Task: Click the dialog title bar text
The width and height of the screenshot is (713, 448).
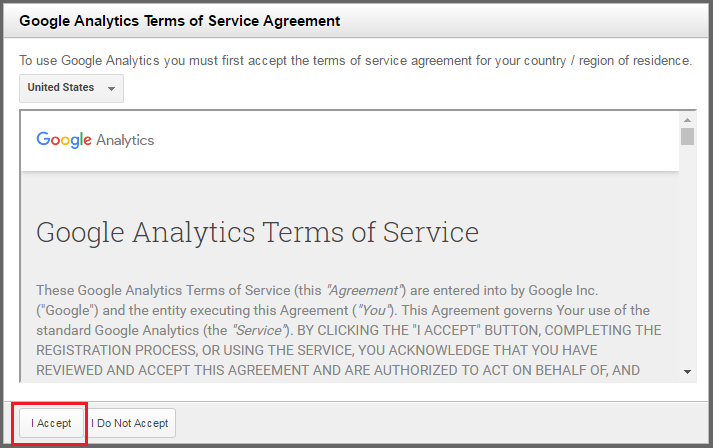Action: tap(180, 20)
